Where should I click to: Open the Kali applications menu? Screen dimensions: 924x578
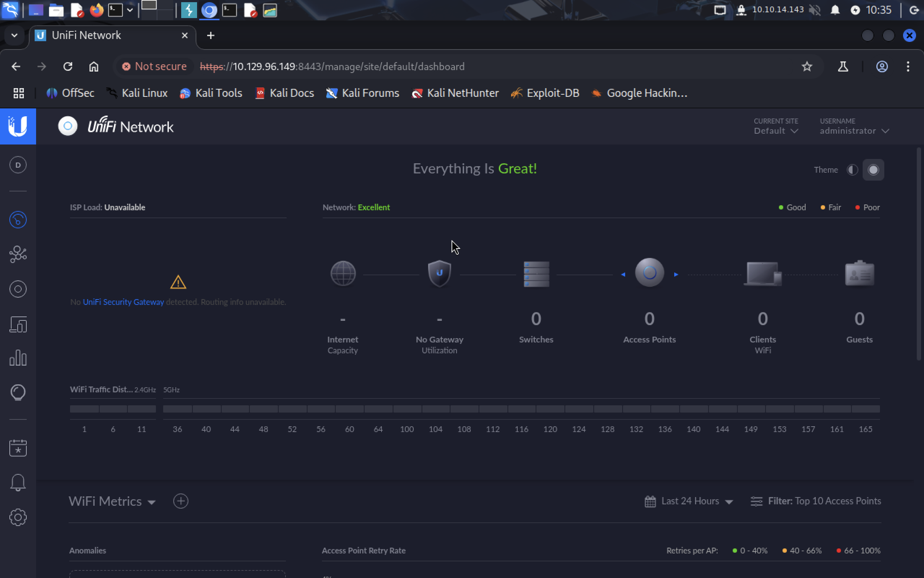tap(10, 10)
